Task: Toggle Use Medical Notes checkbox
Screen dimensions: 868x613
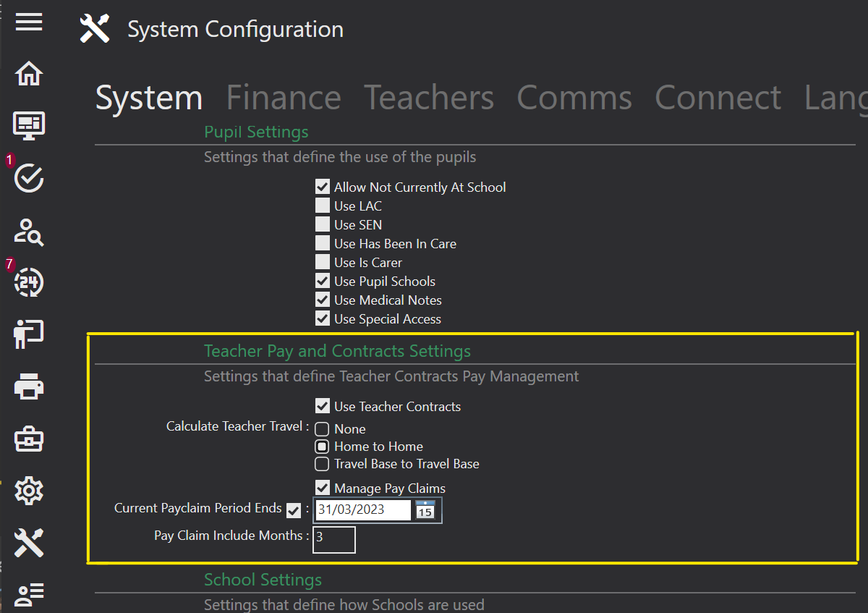Action: coord(323,300)
